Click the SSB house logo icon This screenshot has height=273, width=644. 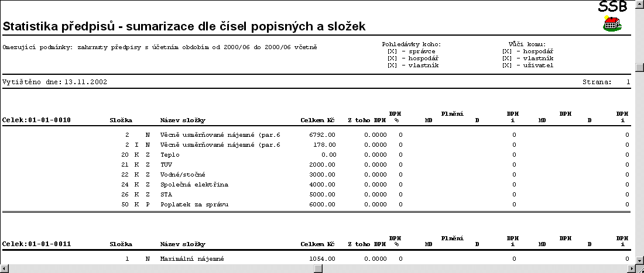pos(612,25)
